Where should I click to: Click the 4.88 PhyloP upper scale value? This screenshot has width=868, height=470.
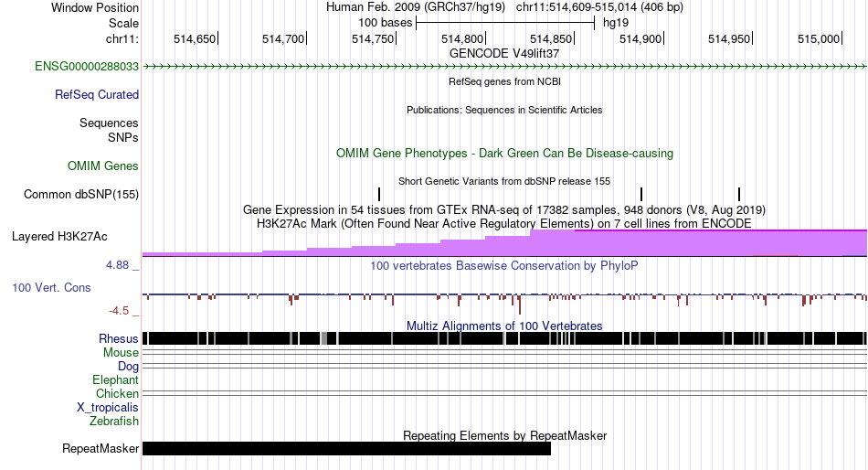(117, 265)
